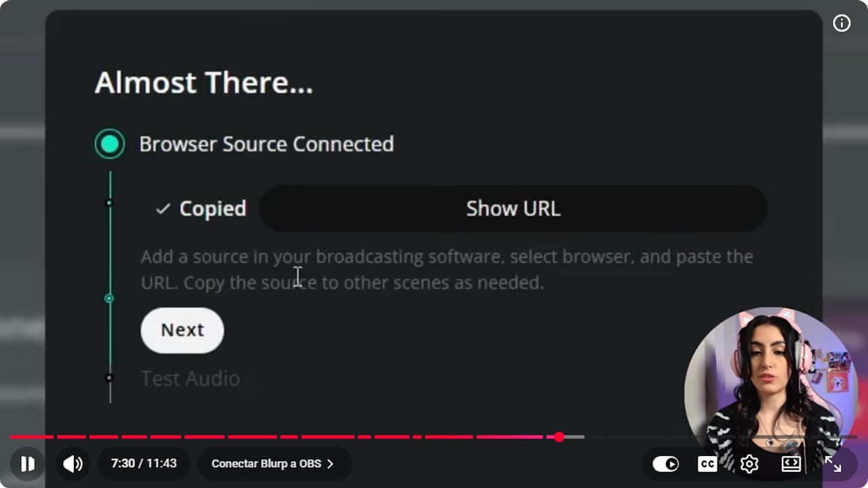Switch to theater mode view
868x488 pixels.
click(791, 464)
